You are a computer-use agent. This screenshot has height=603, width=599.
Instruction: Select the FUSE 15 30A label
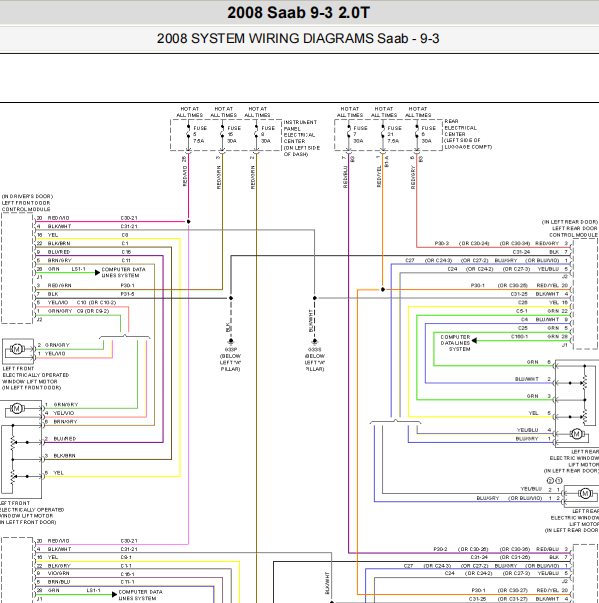pyautogui.click(x=234, y=135)
